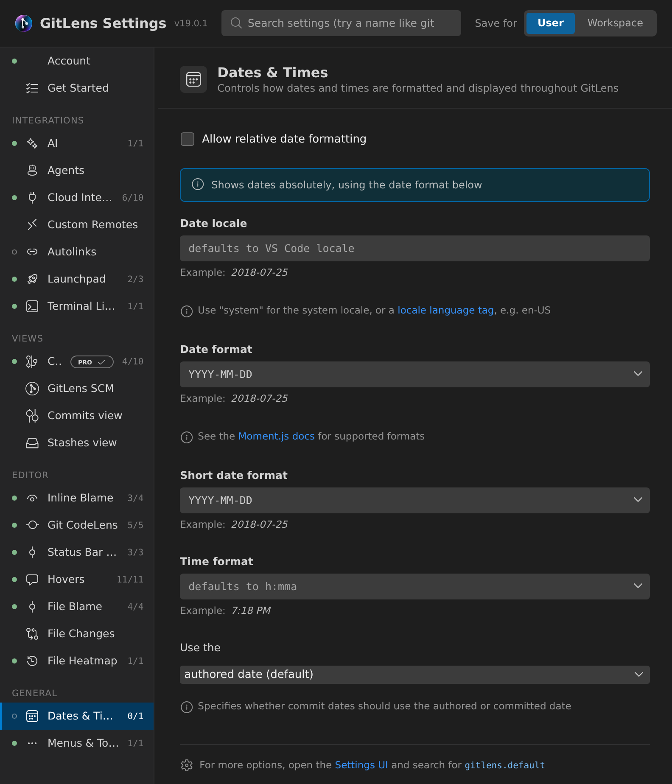672x784 pixels.
Task: Click the Hovers comment icon
Action: point(32,579)
